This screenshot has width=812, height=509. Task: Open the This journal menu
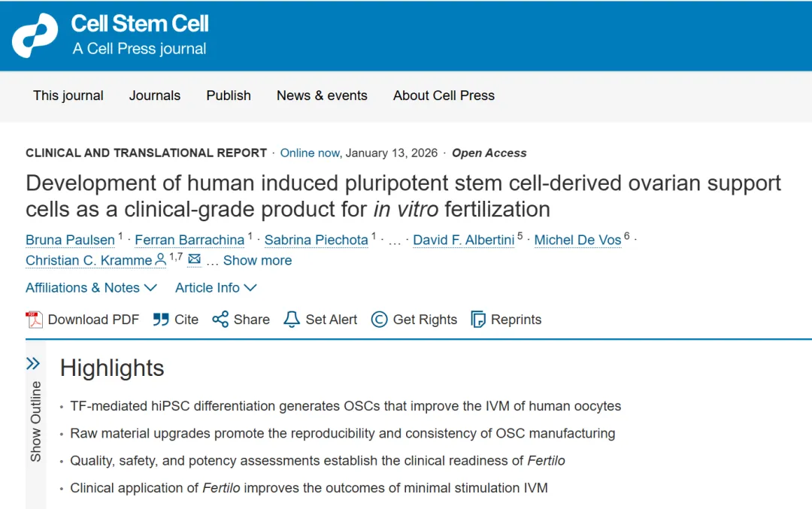pos(68,95)
